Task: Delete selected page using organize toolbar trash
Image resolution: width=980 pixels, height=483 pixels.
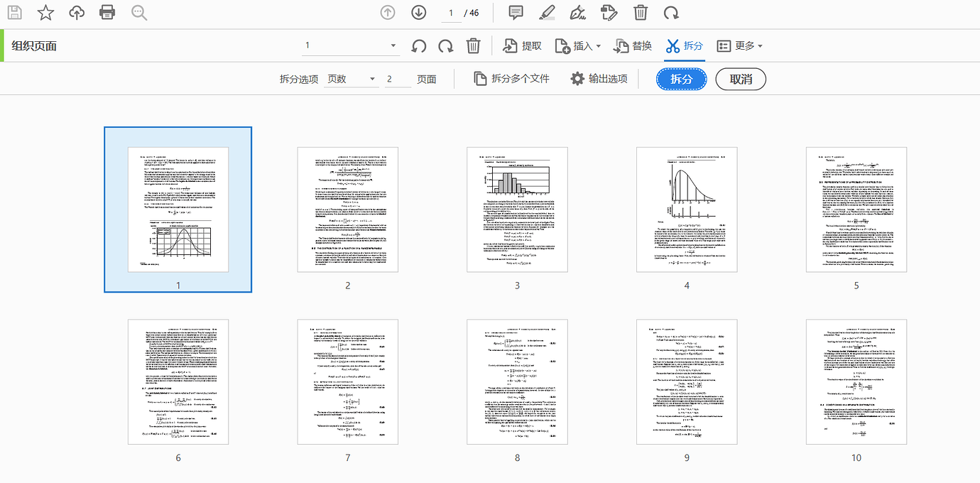Action: point(473,46)
